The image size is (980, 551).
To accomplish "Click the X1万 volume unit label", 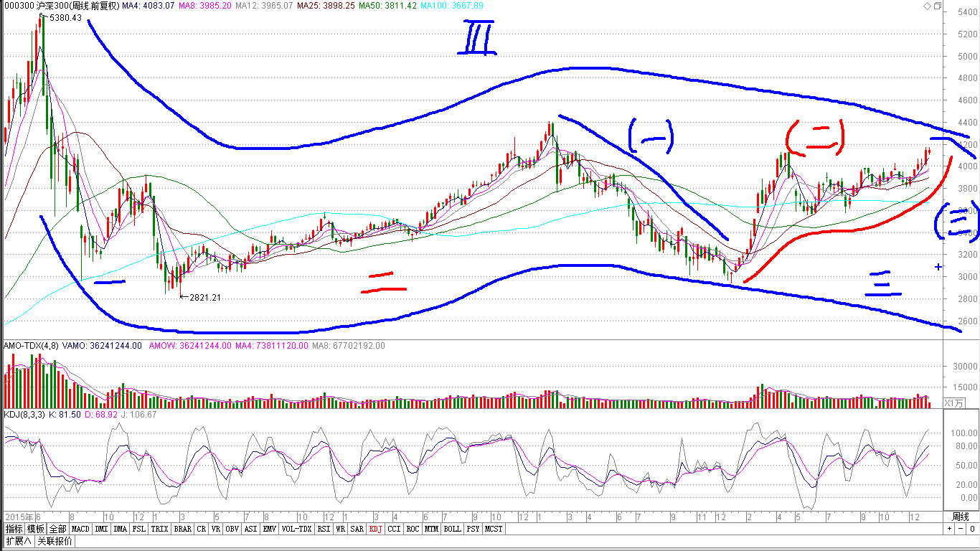I will pyautogui.click(x=953, y=403).
